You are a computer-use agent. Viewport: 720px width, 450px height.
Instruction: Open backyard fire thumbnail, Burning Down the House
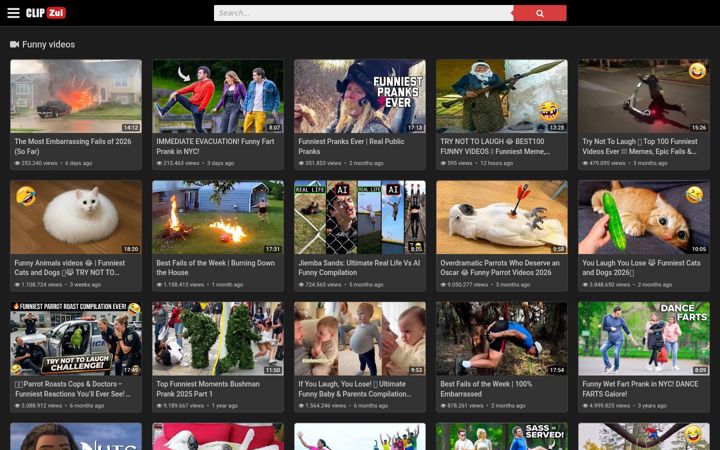point(218,217)
